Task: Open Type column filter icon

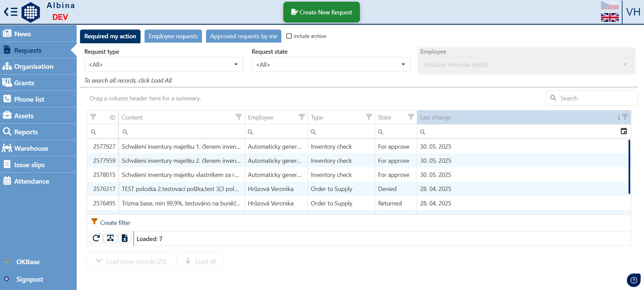Action: point(369,117)
